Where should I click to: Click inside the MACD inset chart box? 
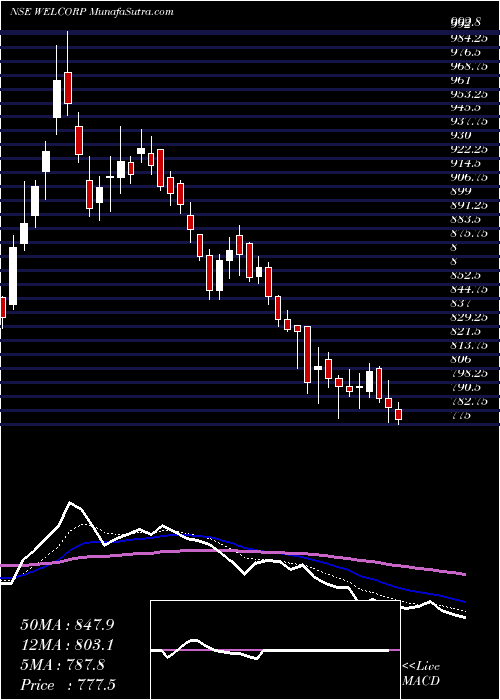(275, 650)
